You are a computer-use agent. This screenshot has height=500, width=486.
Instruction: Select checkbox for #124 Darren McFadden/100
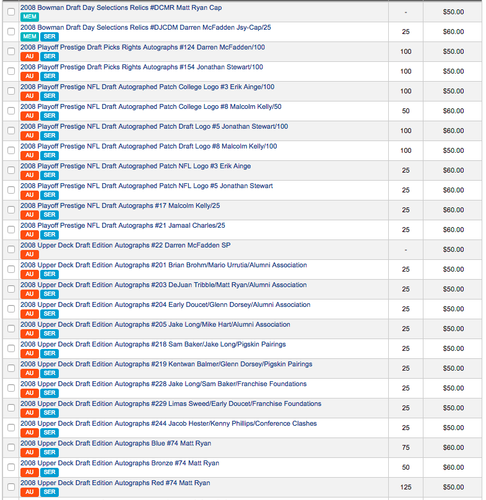pyautogui.click(x=11, y=51)
